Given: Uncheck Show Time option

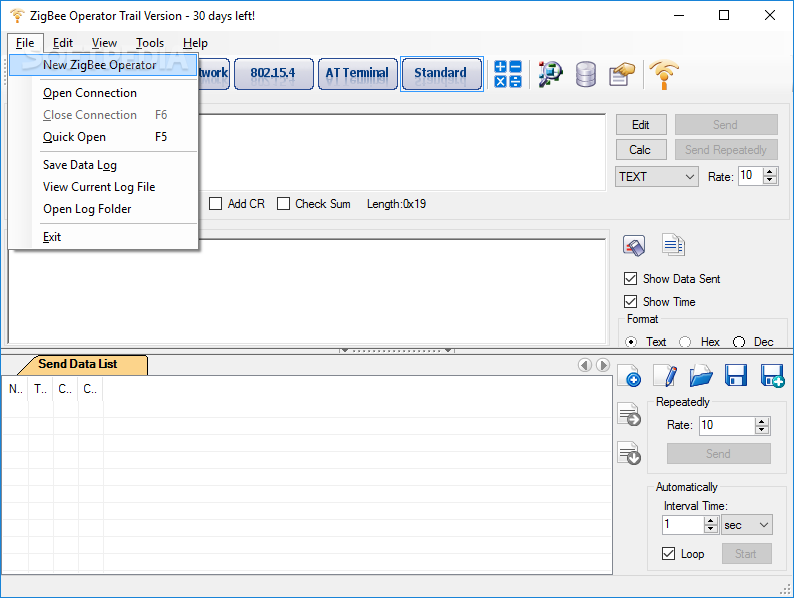Looking at the screenshot, I should click(630, 302).
